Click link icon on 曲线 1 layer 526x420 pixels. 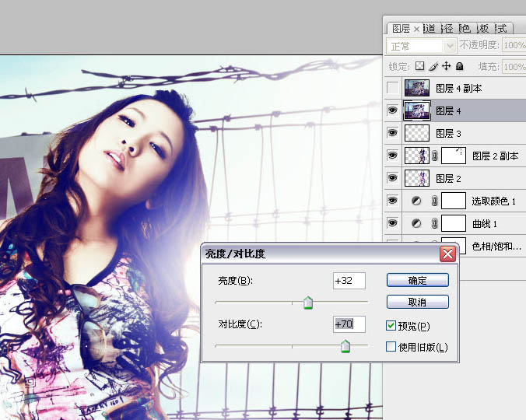[x=435, y=224]
